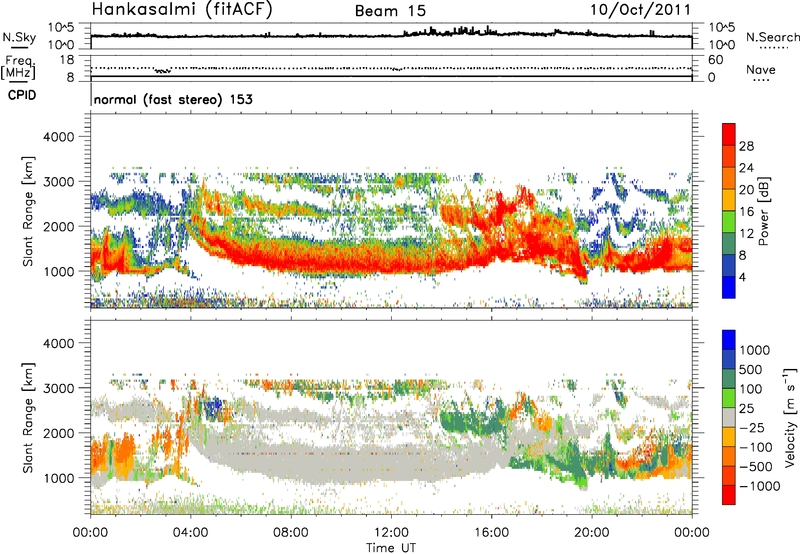Click the 24 label on power colorbar
The height and width of the screenshot is (554, 800).
click(746, 168)
